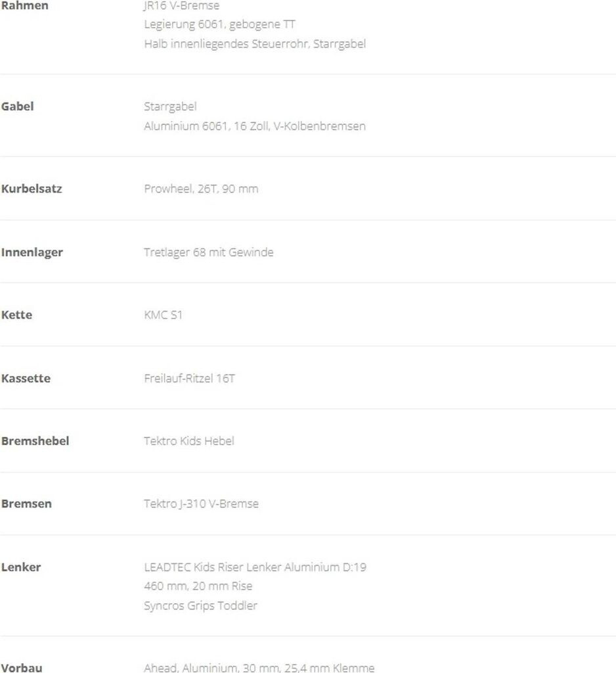Click the Bremsen row label

tap(26, 504)
